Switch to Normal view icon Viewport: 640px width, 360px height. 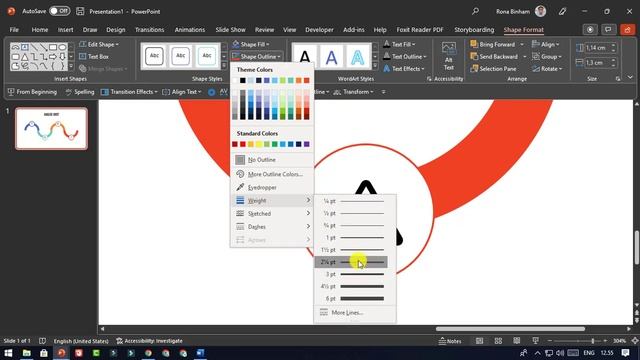click(x=479, y=341)
